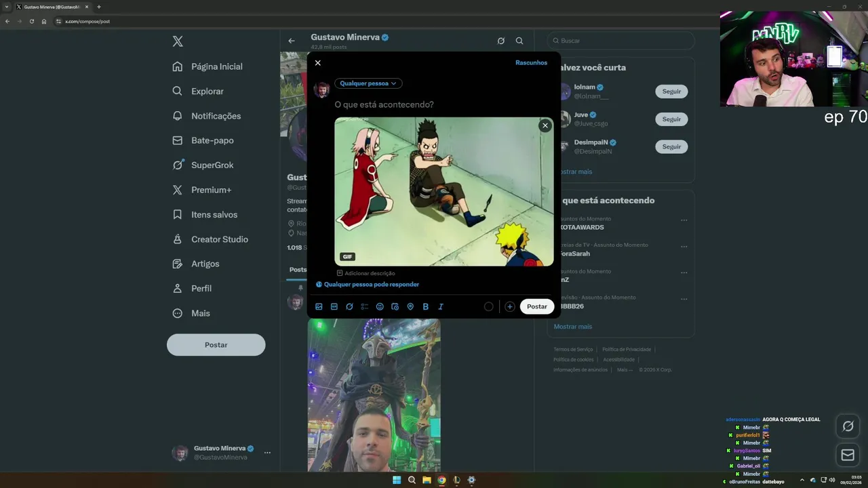Image resolution: width=868 pixels, height=488 pixels.
Task: Open options dots for BBB26 trend
Action: pos(684,299)
